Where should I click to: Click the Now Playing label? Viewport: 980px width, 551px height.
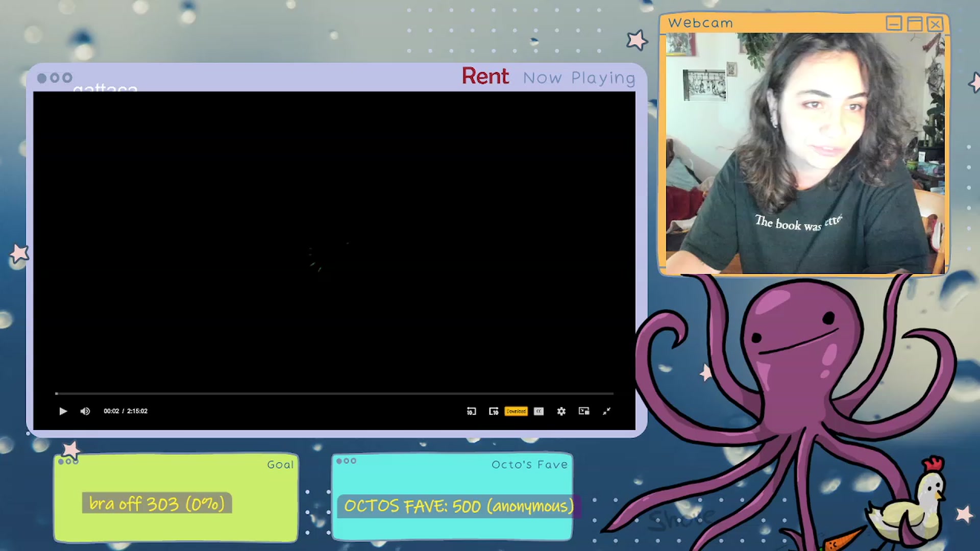[x=579, y=78]
